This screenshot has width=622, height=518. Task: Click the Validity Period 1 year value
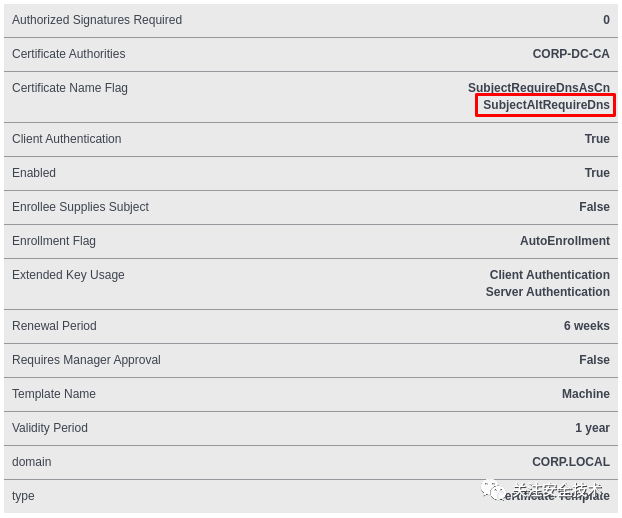592,428
